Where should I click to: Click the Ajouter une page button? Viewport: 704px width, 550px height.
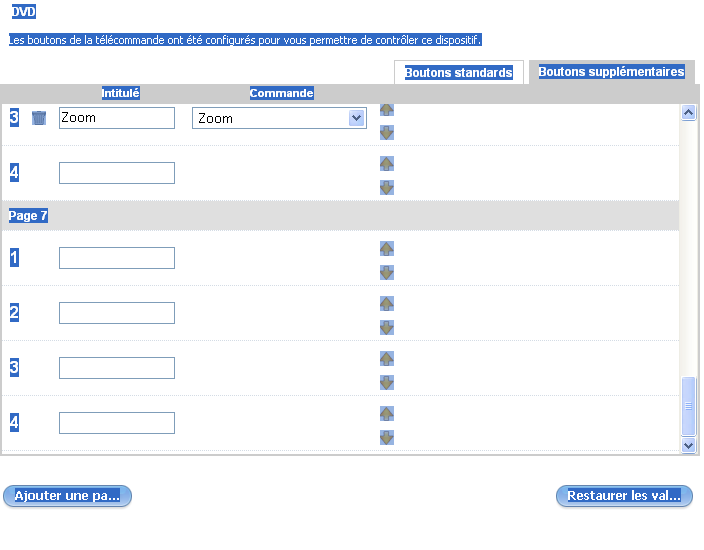pos(67,496)
